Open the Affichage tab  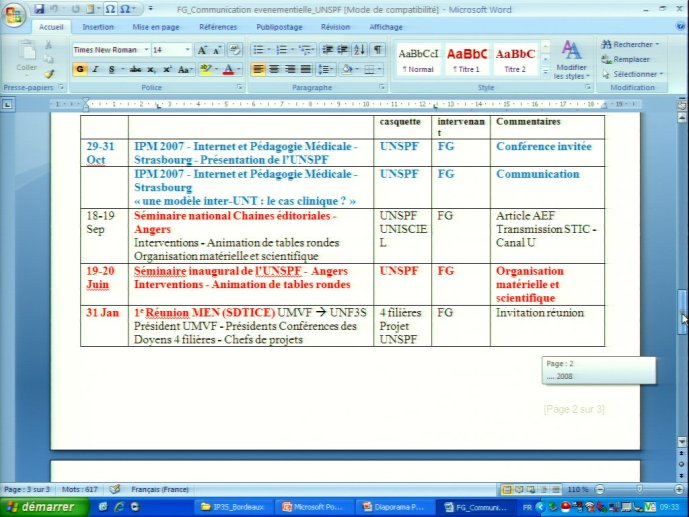[x=386, y=27]
